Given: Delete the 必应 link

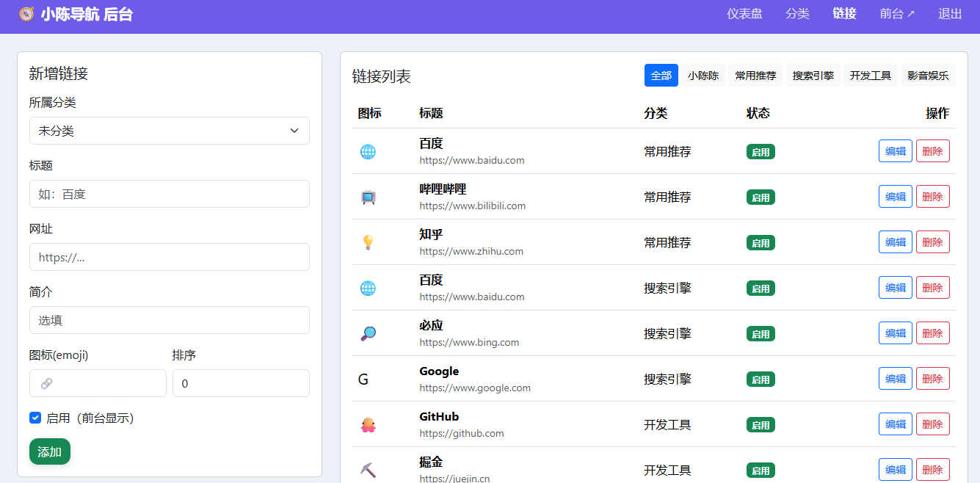Looking at the screenshot, I should (933, 333).
